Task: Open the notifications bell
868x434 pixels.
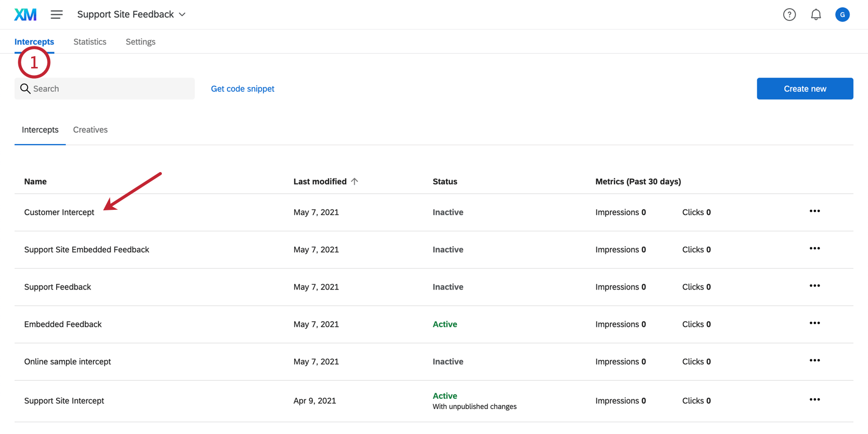Action: 816,15
